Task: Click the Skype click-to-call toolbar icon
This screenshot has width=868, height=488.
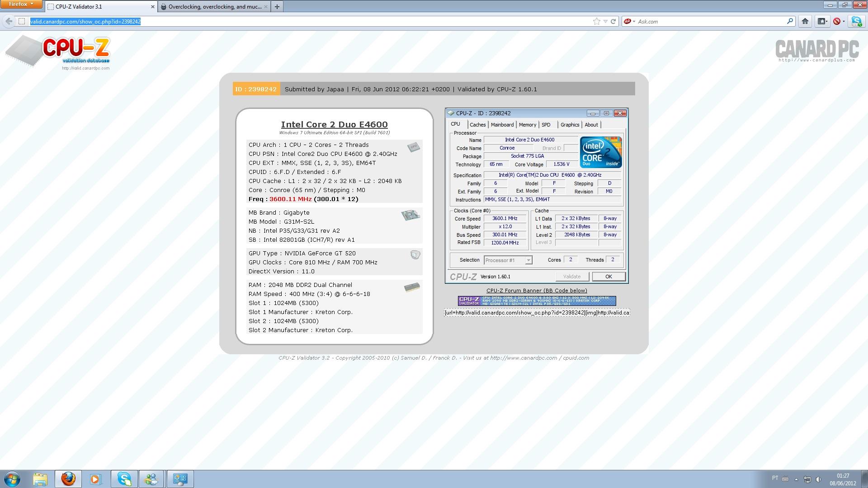Action: click(x=856, y=21)
